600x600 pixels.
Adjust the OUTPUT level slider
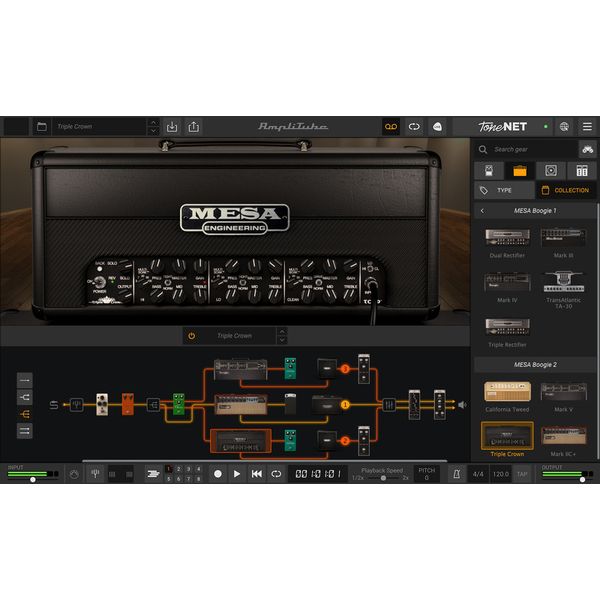(582, 479)
